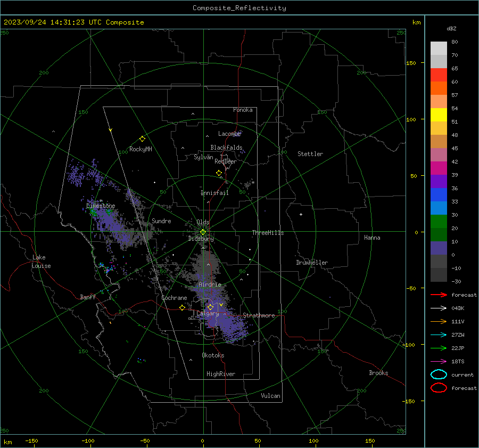Click the magenta 42 dBZ color swatch
This screenshot has width=479, height=448.
pyautogui.click(x=439, y=168)
